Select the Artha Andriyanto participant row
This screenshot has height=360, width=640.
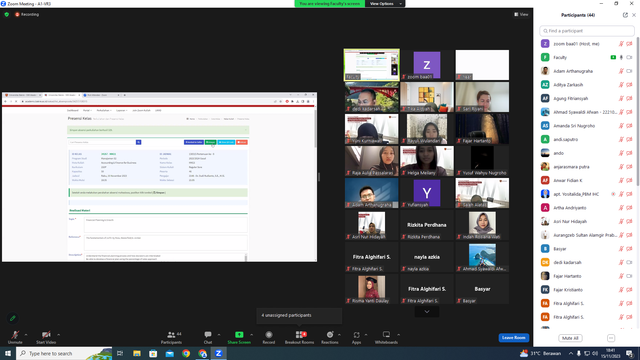(x=587, y=208)
